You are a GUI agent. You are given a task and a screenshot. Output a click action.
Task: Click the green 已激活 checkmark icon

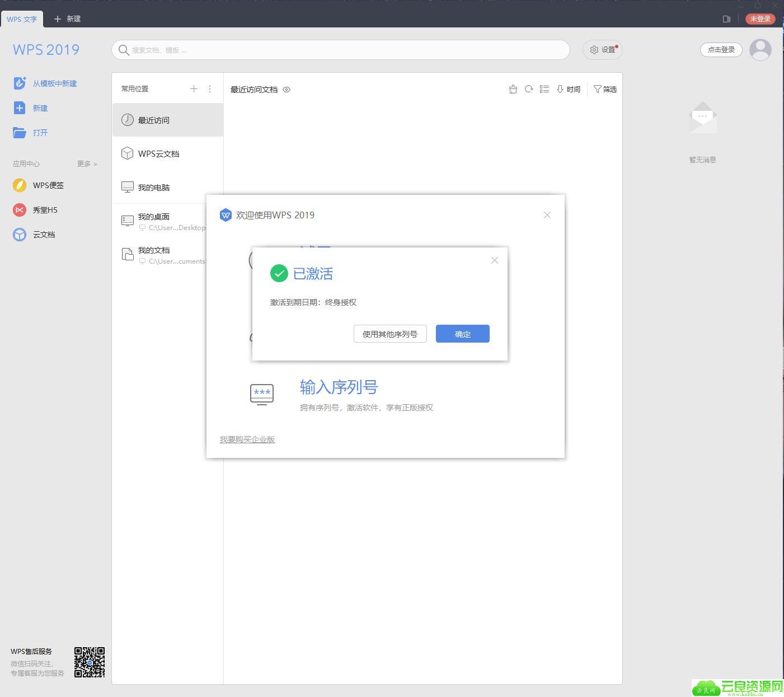coord(279,273)
